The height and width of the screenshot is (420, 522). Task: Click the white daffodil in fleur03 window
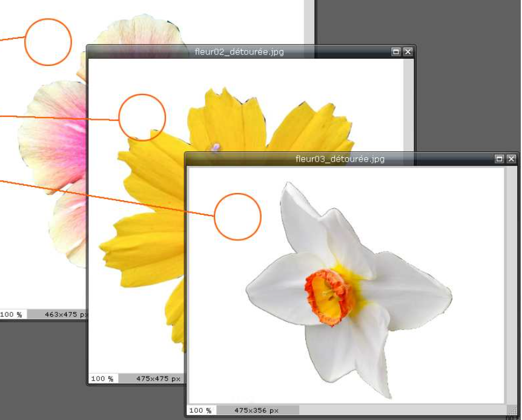point(349,290)
